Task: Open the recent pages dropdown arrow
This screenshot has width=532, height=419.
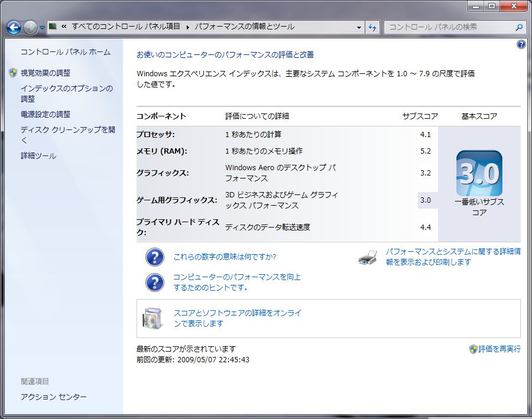Action: click(42, 28)
